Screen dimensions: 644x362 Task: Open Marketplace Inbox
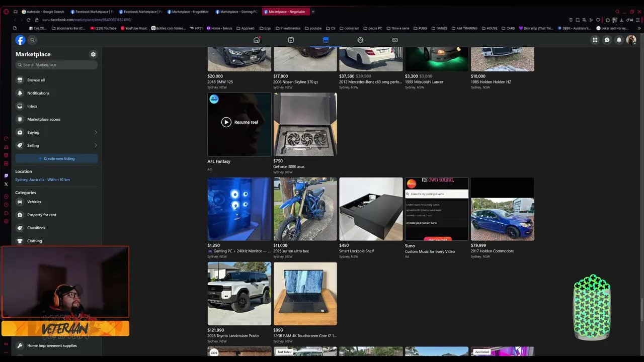(56, 106)
